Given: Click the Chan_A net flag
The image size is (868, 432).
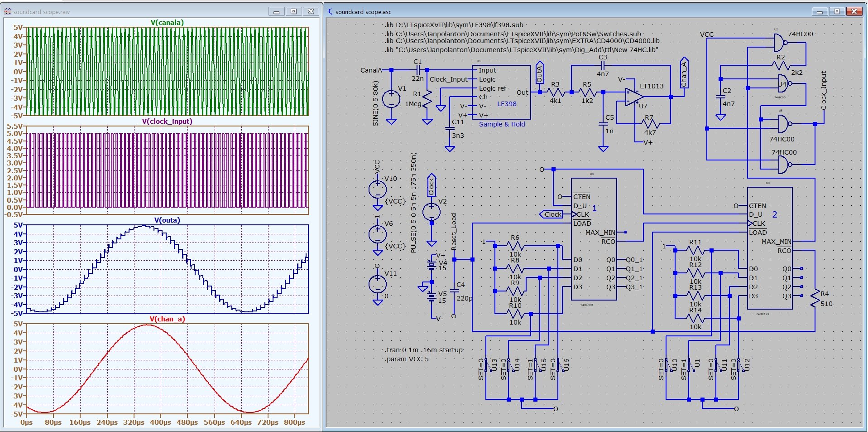Looking at the screenshot, I should tap(684, 73).
